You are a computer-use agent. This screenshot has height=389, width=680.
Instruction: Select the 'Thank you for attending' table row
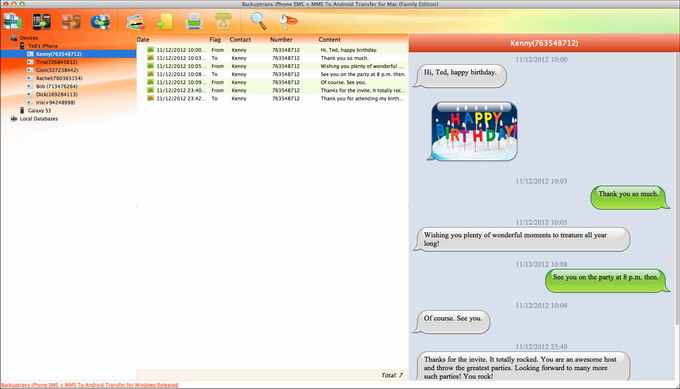[272, 98]
